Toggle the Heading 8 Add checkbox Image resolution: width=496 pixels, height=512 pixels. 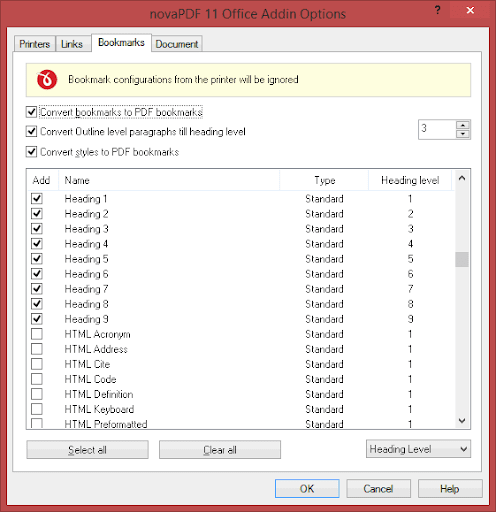point(37,304)
